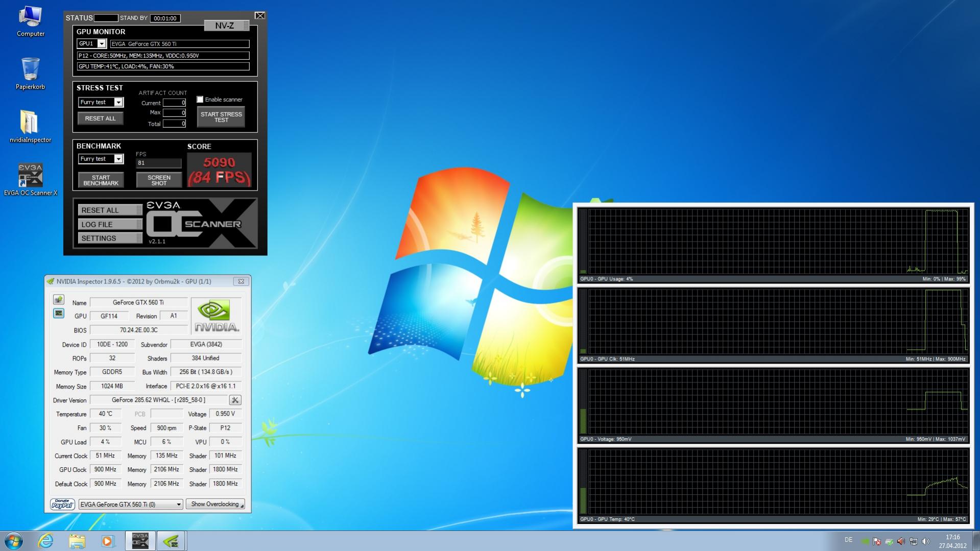This screenshot has height=551, width=980.
Task: Switch to NVIDIA Inspector taskbar button
Action: [x=171, y=541]
